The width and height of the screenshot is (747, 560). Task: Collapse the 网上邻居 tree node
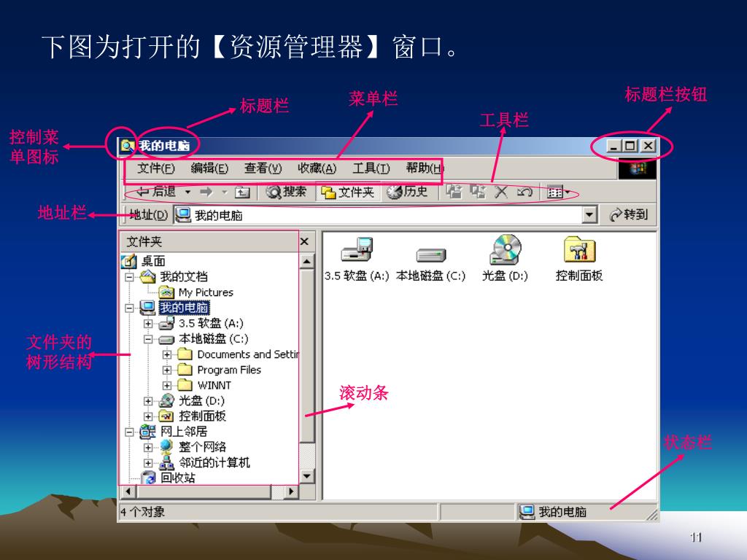click(x=129, y=432)
